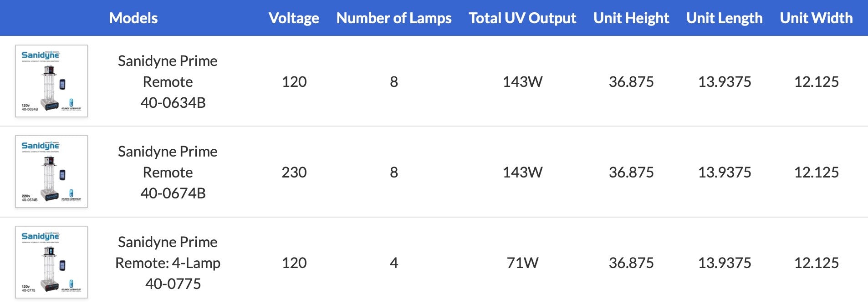Click the unit length value for 40-0634B
This screenshot has width=868, height=304.
point(724,82)
